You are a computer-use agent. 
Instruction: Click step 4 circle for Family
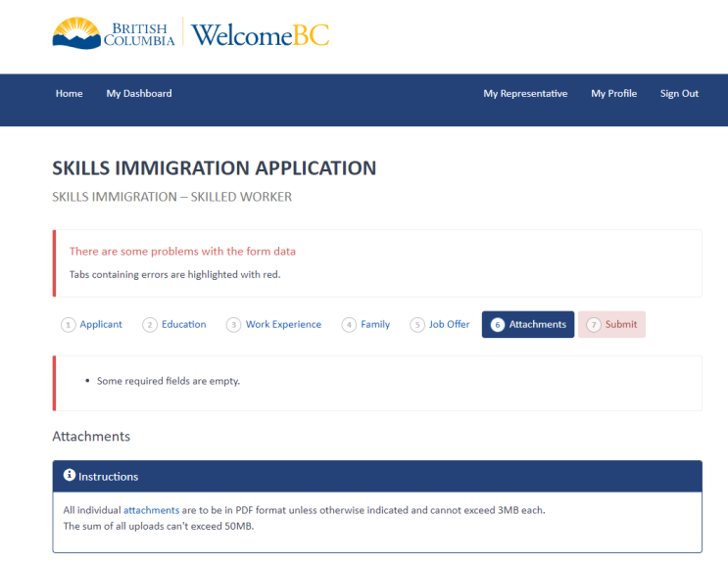click(x=349, y=325)
